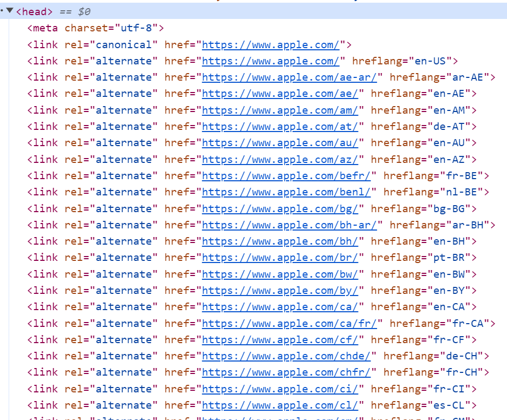Select hreflang value "en-AU"
The image size is (507, 420).
coord(449,143)
